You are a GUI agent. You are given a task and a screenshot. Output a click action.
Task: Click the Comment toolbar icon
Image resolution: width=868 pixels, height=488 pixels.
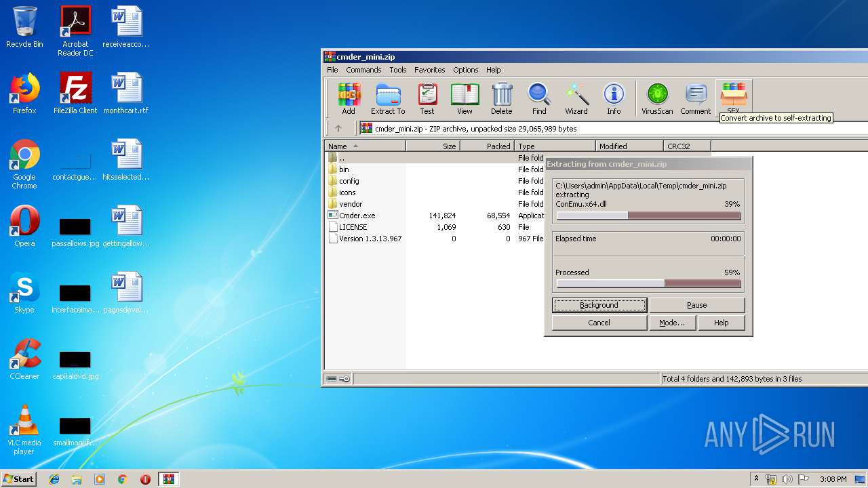(x=696, y=99)
